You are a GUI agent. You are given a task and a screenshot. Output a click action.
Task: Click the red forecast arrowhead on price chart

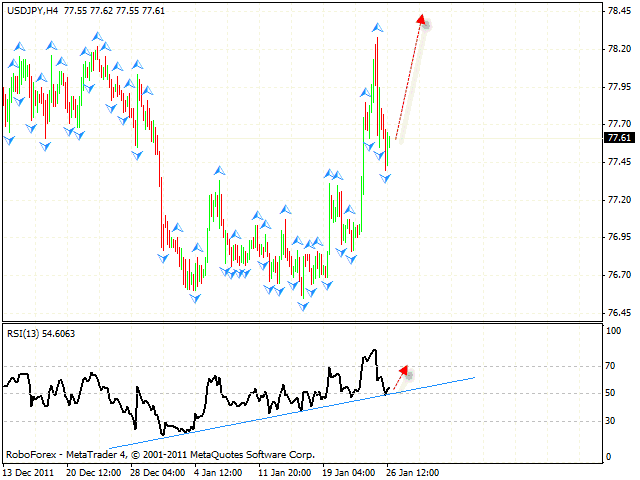(422, 20)
